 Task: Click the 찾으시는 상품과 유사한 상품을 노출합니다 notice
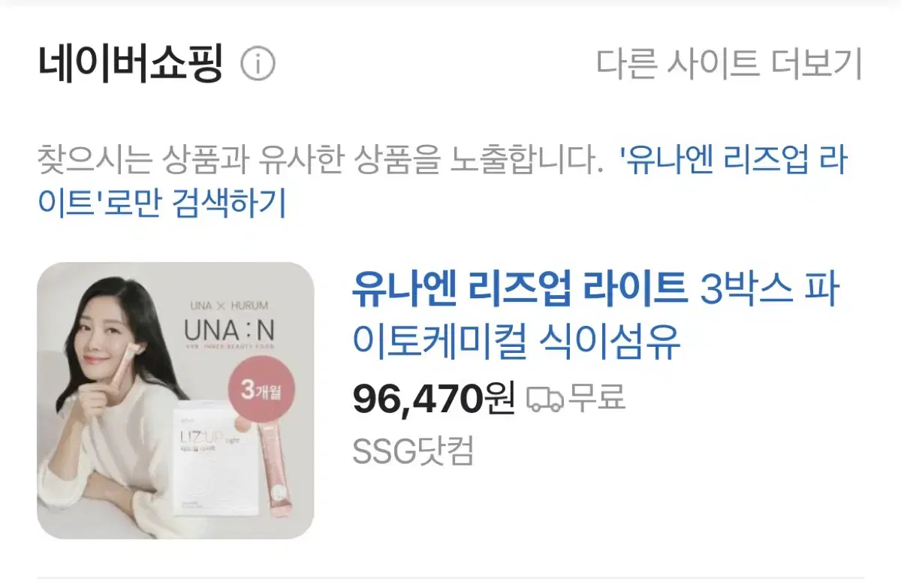321,162
